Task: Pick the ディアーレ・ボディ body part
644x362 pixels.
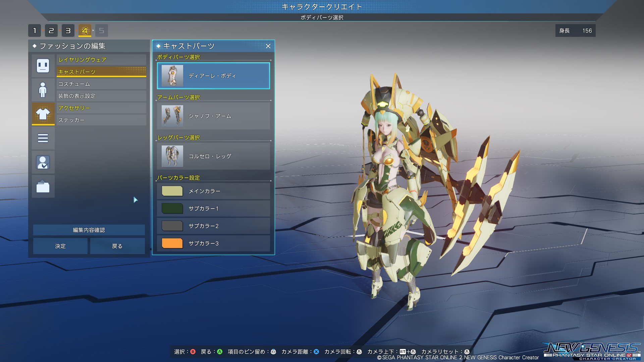Action: point(213,76)
